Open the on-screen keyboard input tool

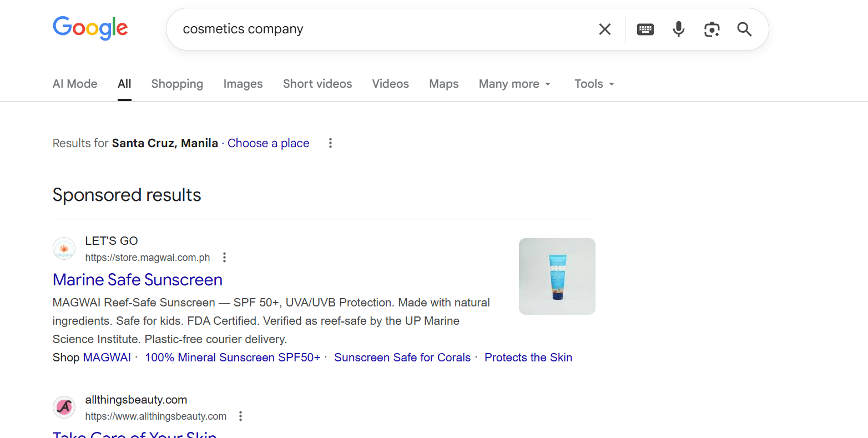pos(645,29)
